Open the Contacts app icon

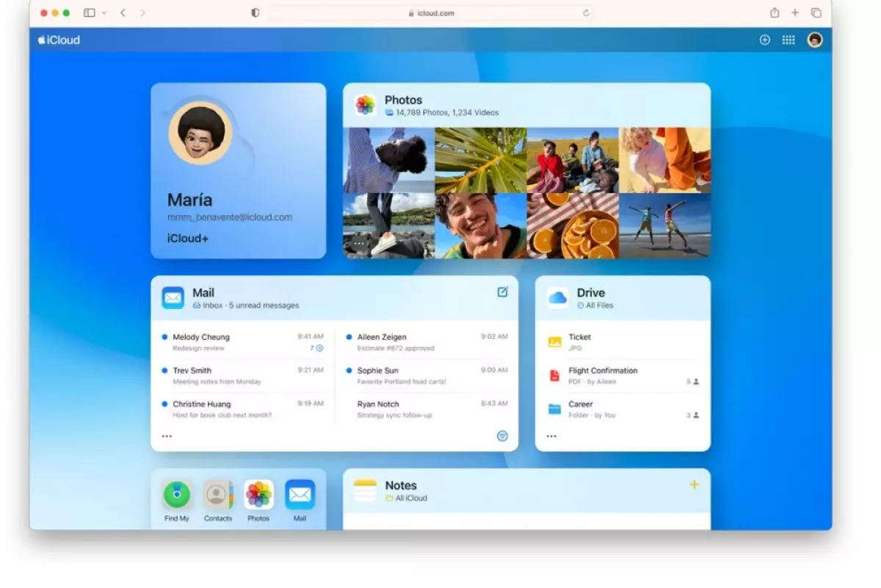point(218,495)
